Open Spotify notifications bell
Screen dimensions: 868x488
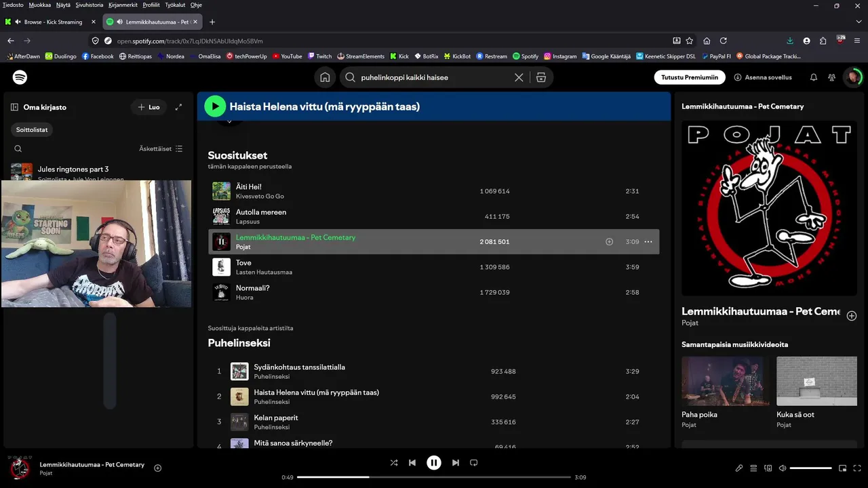pos(814,77)
